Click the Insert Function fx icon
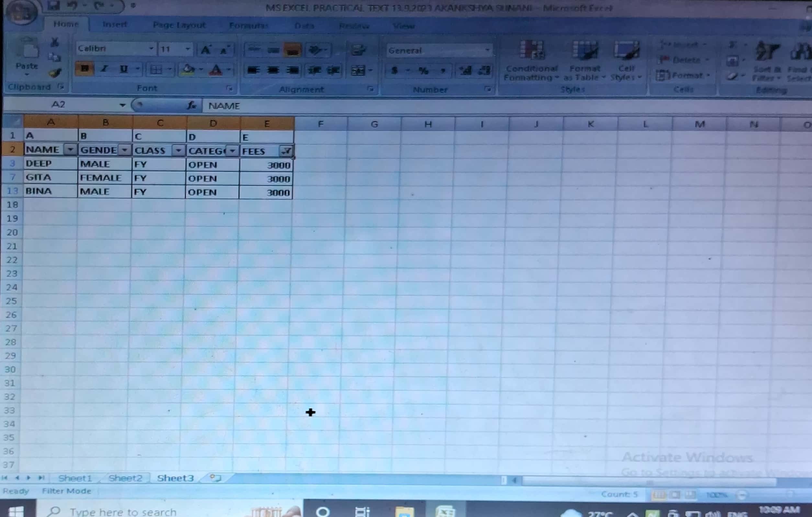The width and height of the screenshot is (812, 517). [192, 106]
